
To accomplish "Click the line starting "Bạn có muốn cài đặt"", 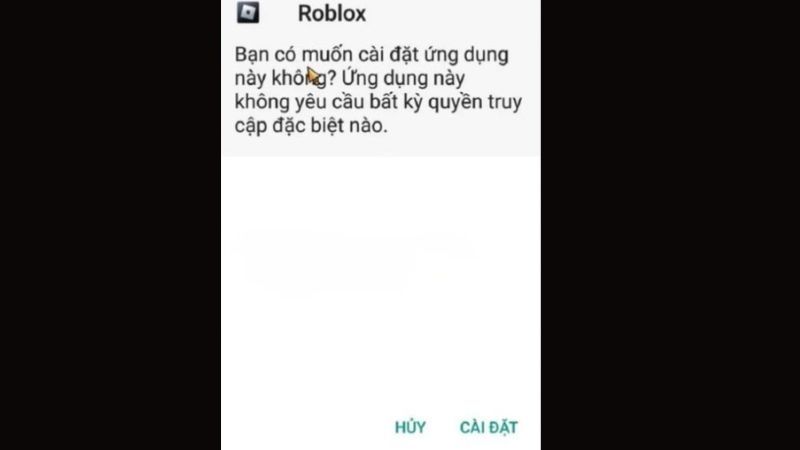I will point(371,55).
